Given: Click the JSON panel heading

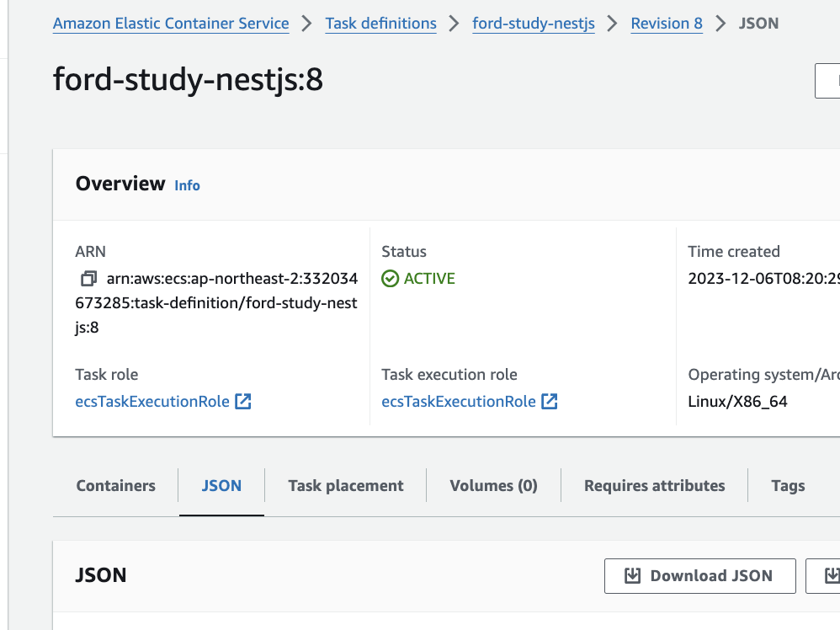Looking at the screenshot, I should pyautogui.click(x=101, y=575).
